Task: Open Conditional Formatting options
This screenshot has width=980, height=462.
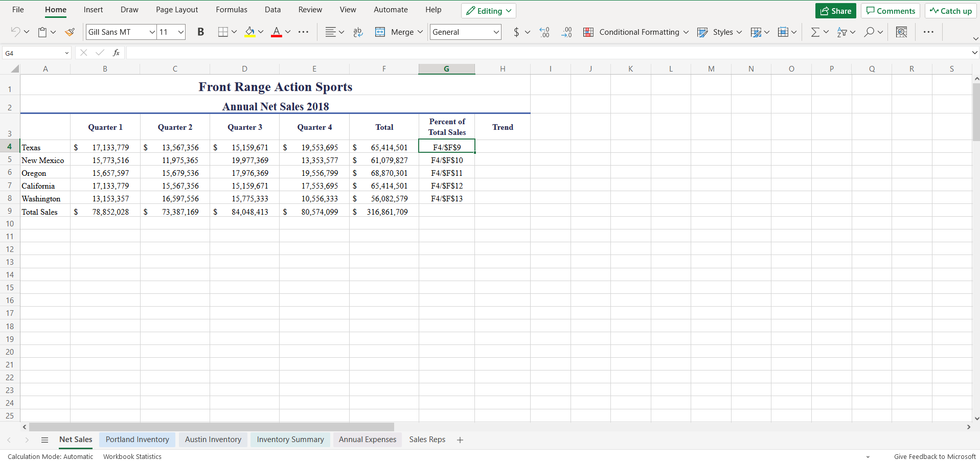Action: click(636, 32)
